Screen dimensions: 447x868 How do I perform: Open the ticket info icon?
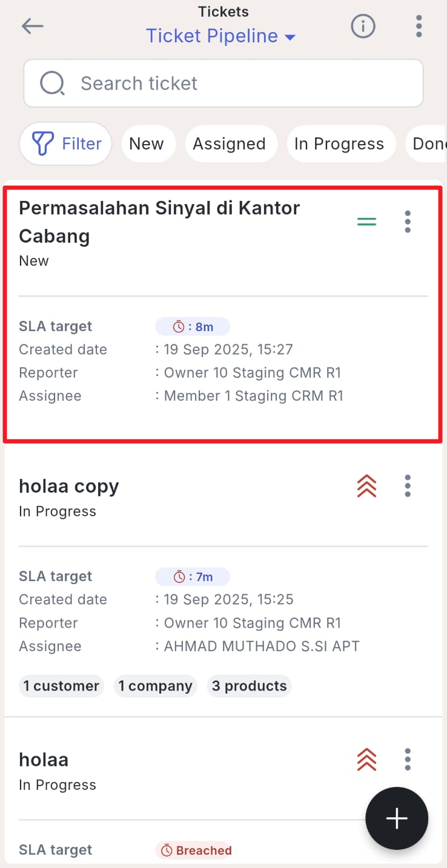(x=363, y=26)
